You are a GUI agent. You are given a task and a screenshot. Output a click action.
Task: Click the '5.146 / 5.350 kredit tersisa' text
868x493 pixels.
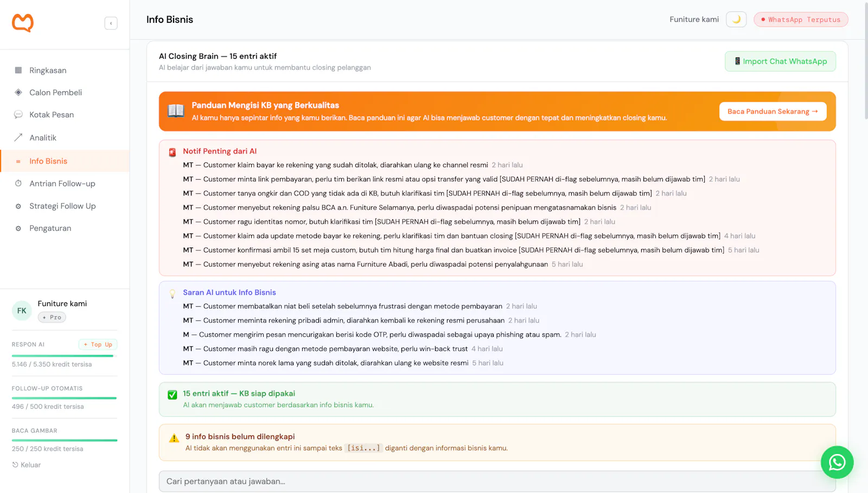point(52,364)
